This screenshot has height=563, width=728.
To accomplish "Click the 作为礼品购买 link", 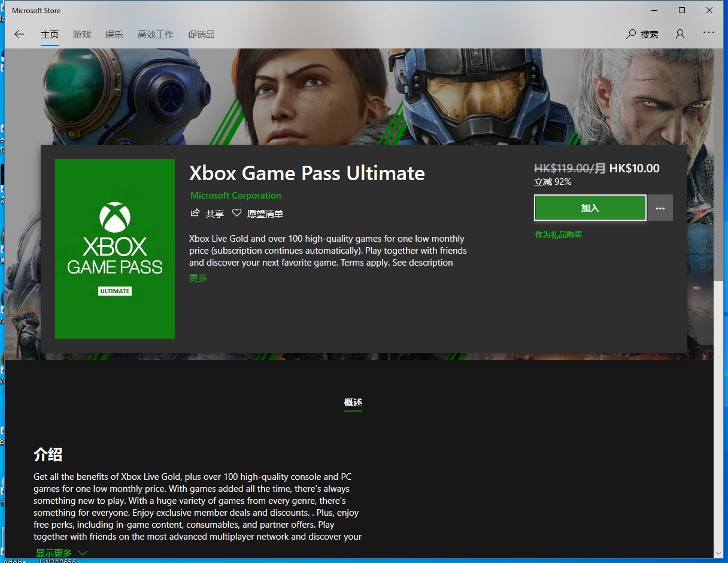I will tap(558, 235).
